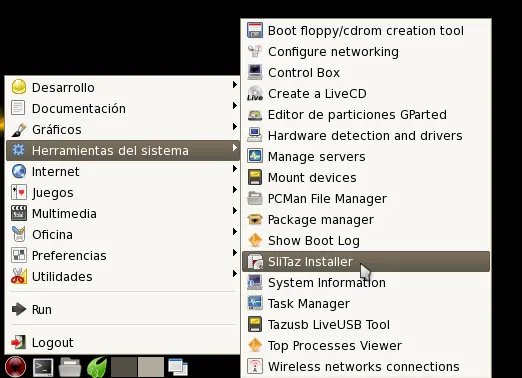The width and height of the screenshot is (522, 378).
Task: Launch SliTaz Installer from the submenu
Action: pos(366,261)
